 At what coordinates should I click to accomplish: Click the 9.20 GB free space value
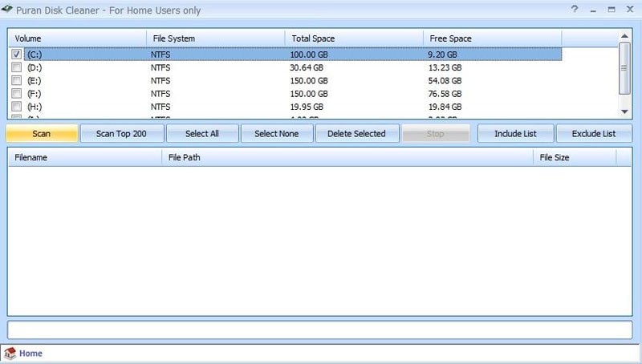(443, 55)
